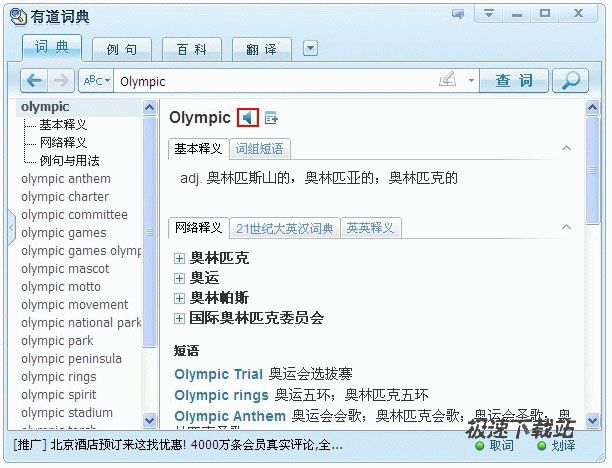Select the 英英释义 tab
This screenshot has width=612, height=468.
click(370, 228)
